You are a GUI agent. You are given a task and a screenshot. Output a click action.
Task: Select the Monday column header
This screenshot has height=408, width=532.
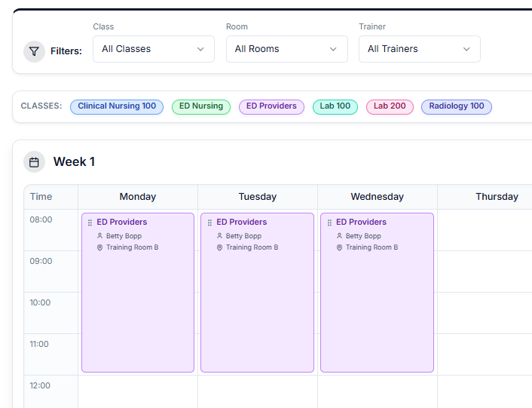[138, 197]
